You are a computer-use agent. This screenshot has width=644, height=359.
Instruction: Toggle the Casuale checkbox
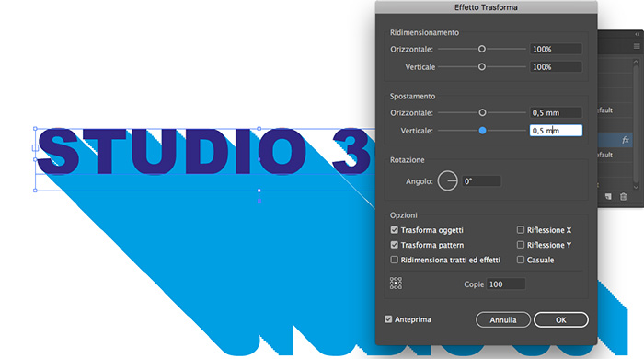tap(521, 260)
